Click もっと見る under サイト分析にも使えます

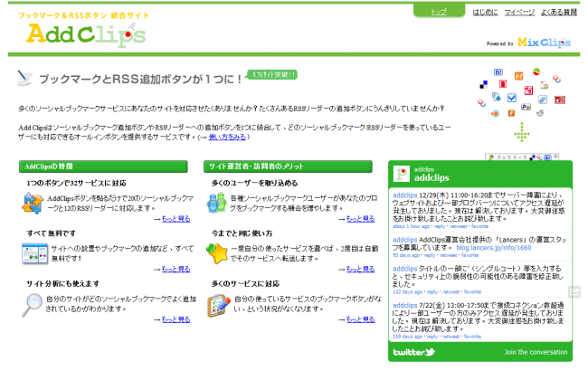click(175, 319)
